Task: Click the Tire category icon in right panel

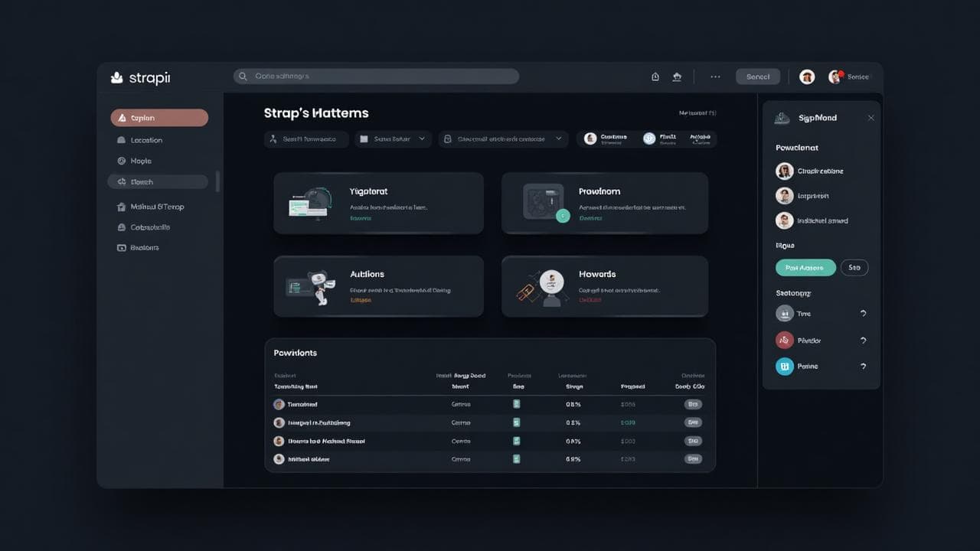Action: 784,313
